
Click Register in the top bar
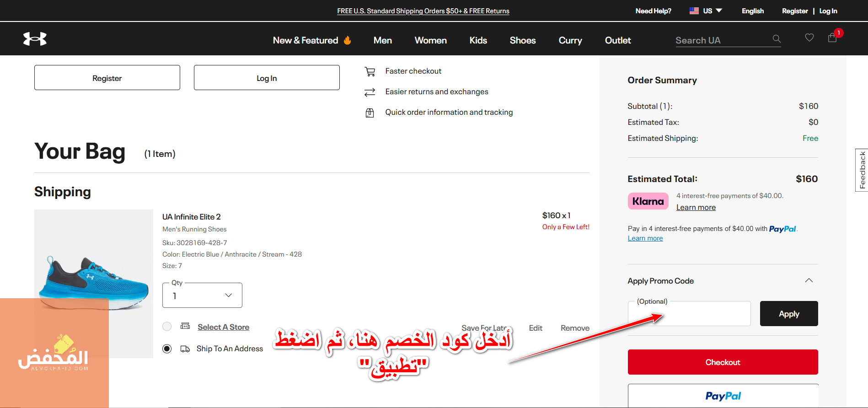(x=795, y=11)
